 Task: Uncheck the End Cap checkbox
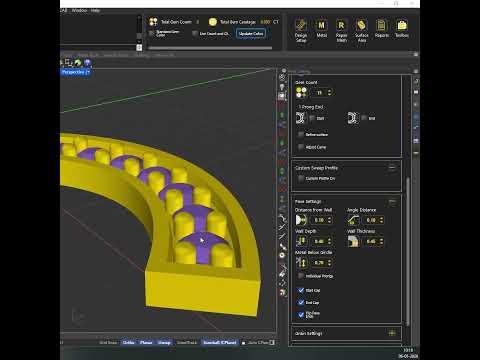tap(301, 302)
